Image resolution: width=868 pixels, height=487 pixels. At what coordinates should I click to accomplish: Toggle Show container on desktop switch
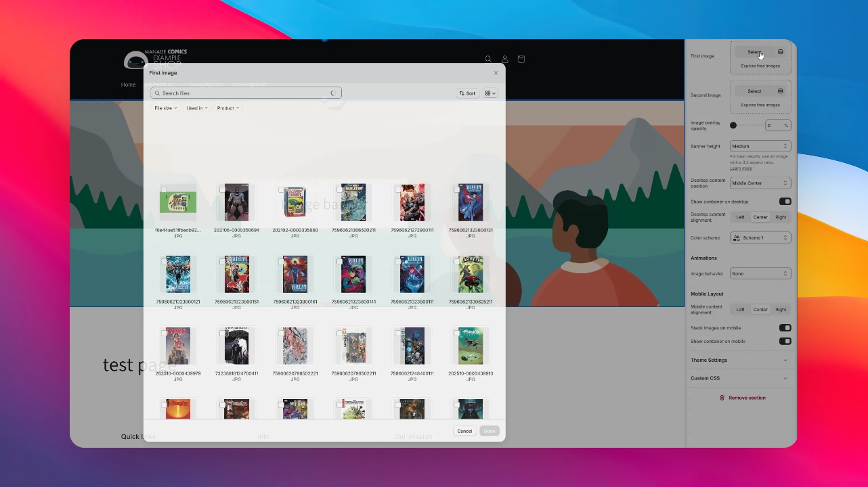tap(785, 202)
